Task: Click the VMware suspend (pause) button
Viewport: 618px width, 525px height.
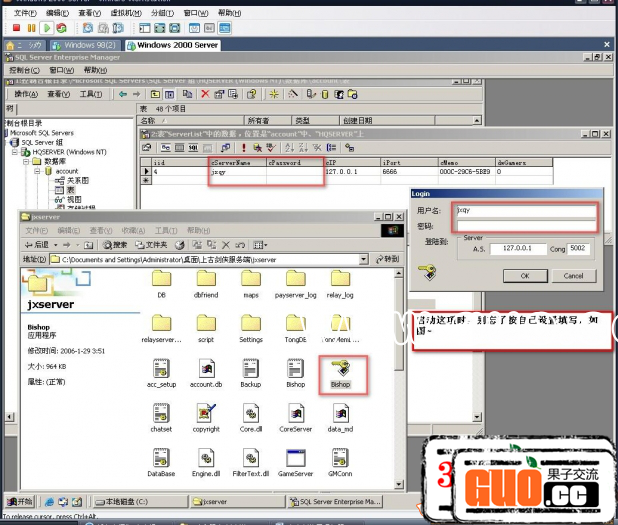Action: pos(32,28)
